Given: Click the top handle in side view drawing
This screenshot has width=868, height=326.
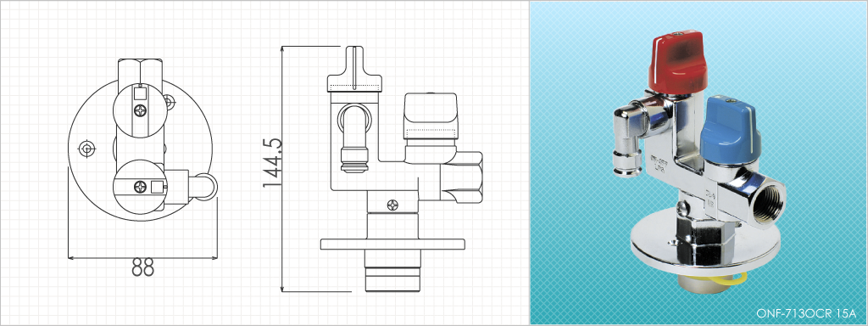Looking at the screenshot, I should 354,69.
